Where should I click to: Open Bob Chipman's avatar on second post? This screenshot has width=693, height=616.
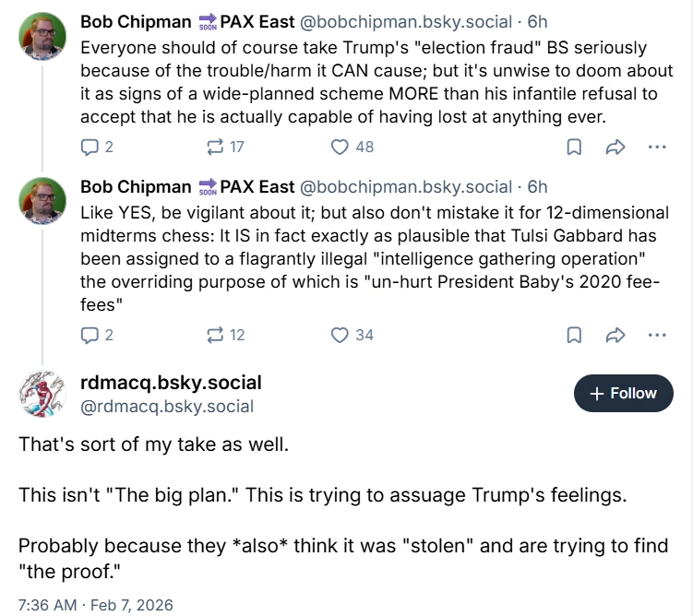(x=42, y=201)
